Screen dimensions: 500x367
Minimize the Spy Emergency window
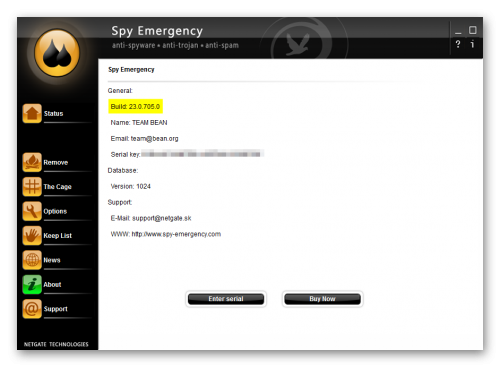pos(458,33)
